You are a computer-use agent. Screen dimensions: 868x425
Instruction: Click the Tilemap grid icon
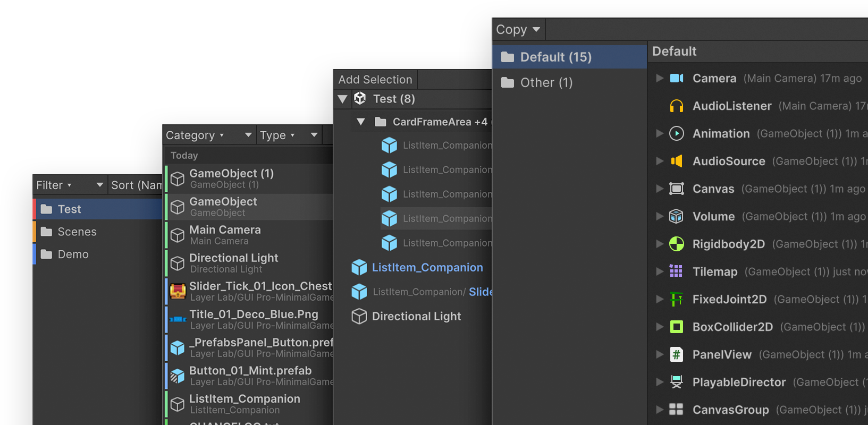[x=676, y=271]
